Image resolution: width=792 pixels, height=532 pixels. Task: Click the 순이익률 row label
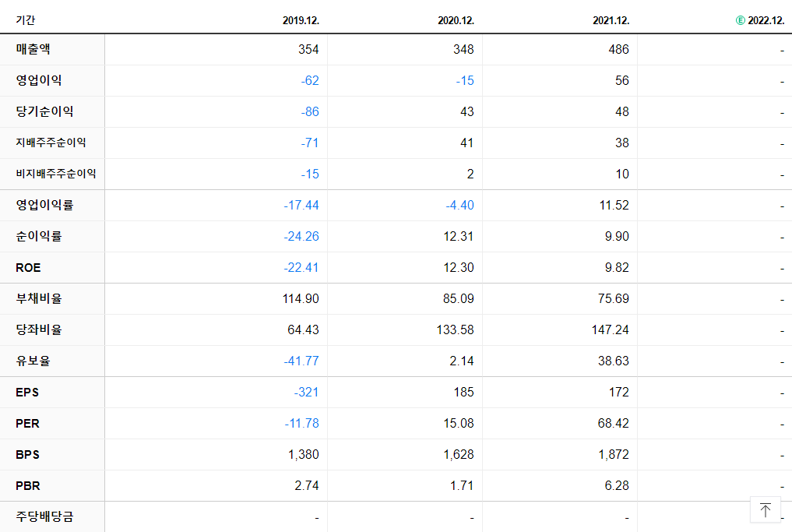point(39,236)
